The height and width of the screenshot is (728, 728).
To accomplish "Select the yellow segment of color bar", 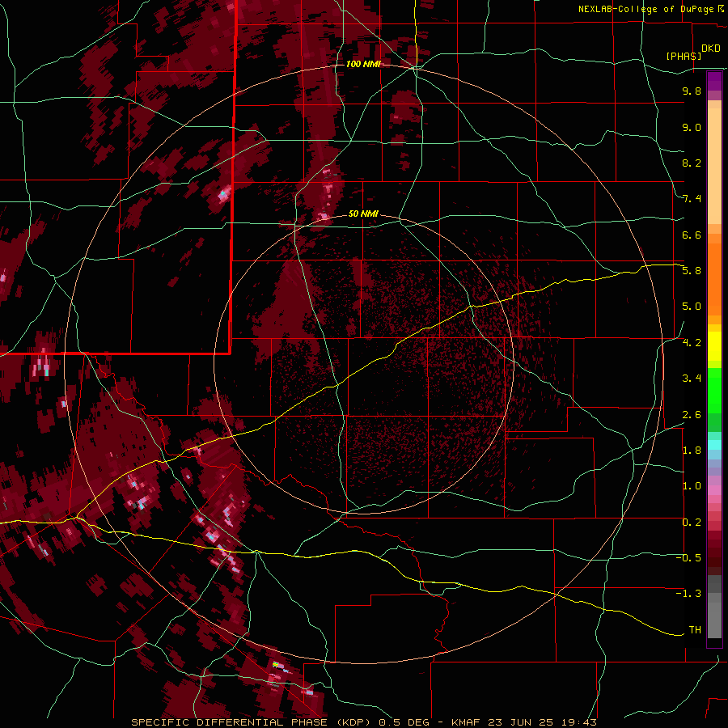I will (x=714, y=346).
